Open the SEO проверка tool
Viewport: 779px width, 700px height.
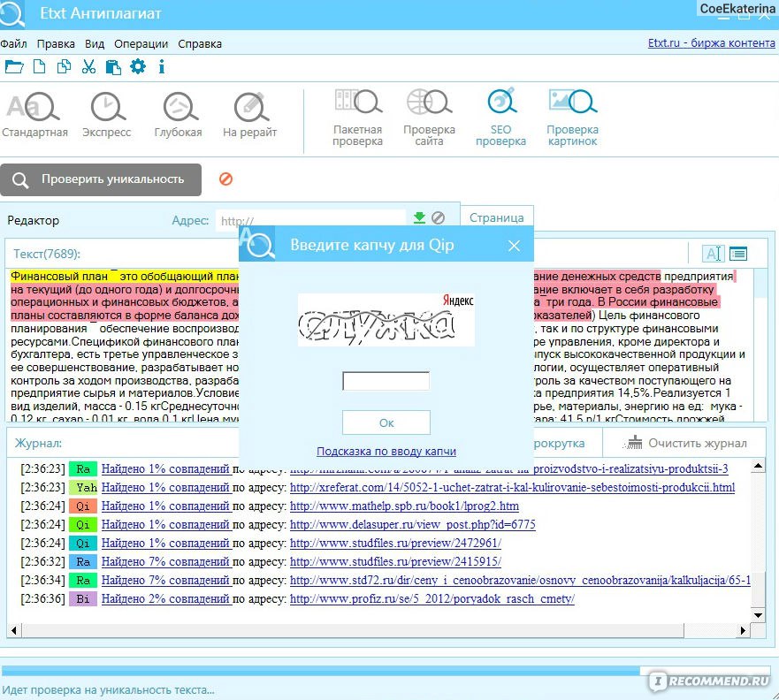[x=500, y=118]
